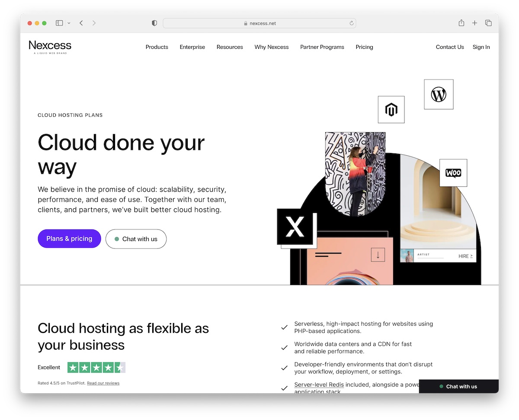Click the WordPress logo icon
The image size is (519, 420).
point(439,94)
